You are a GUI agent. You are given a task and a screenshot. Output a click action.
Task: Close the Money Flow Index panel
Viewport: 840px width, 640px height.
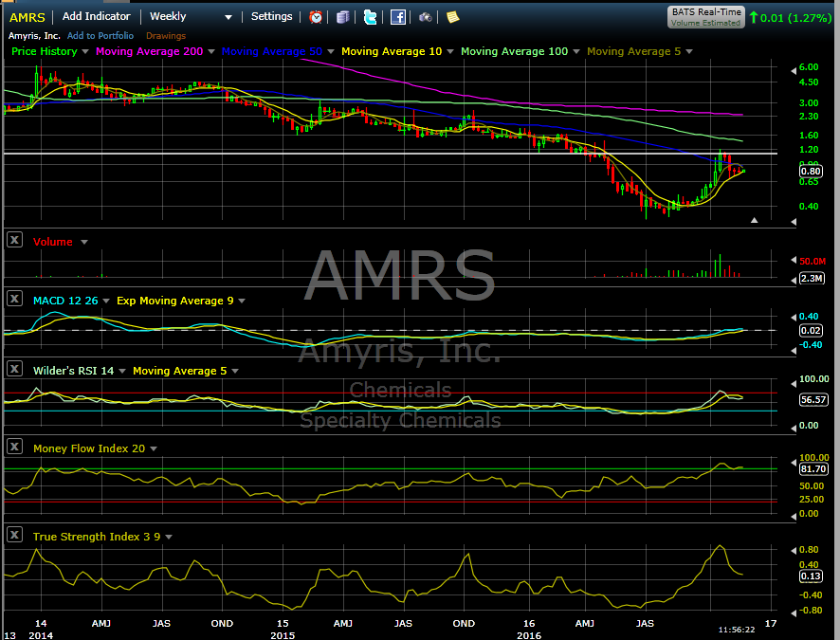14,448
